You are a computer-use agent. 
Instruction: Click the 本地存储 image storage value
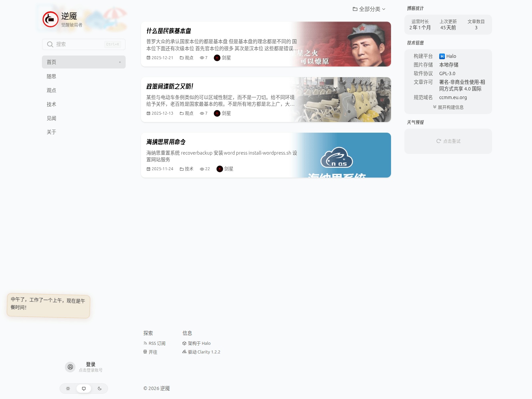[x=449, y=65]
